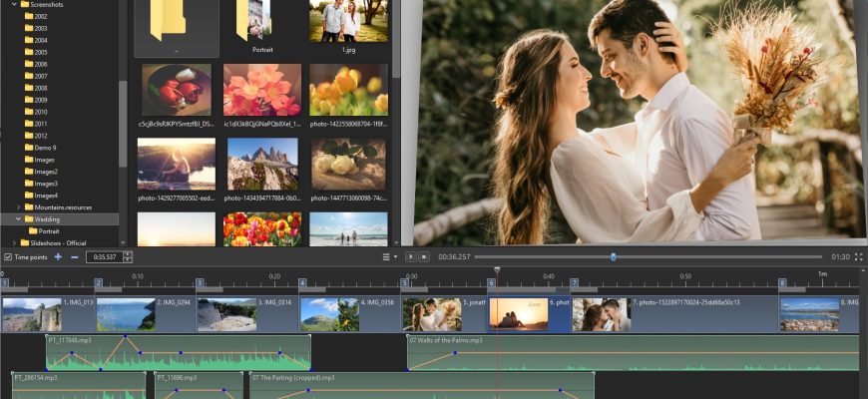Select the PT_117848.mp3 audio clip
Image resolution: width=868 pixels, height=399 pixels.
tap(179, 353)
